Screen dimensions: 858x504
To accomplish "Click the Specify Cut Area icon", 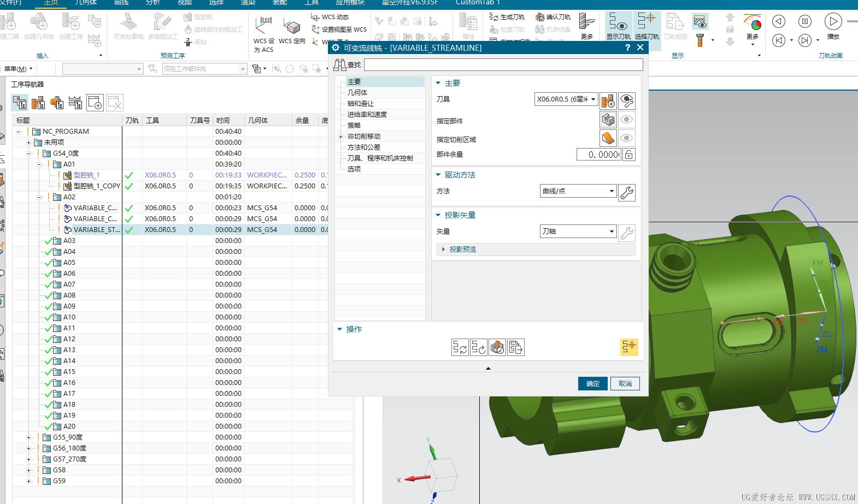I will tap(608, 138).
